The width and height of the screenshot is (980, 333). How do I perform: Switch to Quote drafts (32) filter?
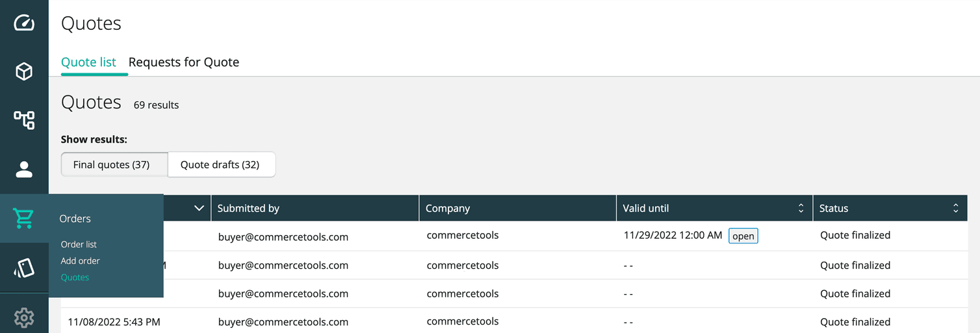[x=220, y=165]
